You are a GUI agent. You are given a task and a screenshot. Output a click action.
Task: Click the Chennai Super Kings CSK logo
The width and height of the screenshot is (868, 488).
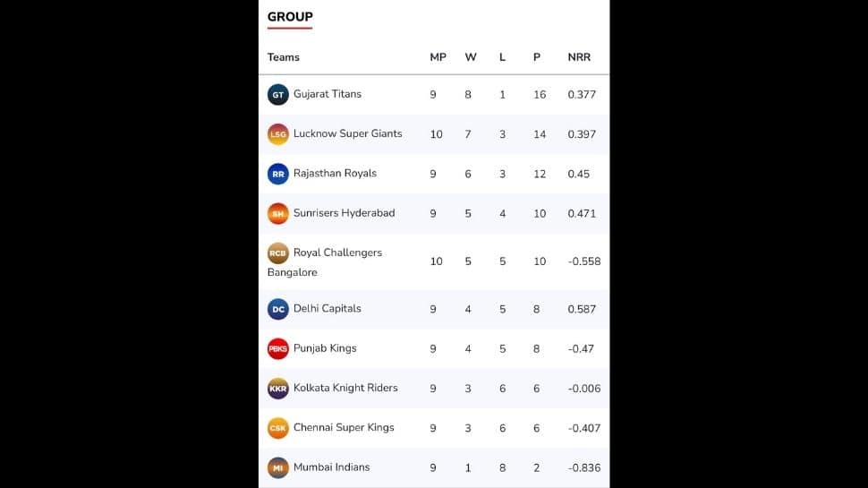point(278,428)
